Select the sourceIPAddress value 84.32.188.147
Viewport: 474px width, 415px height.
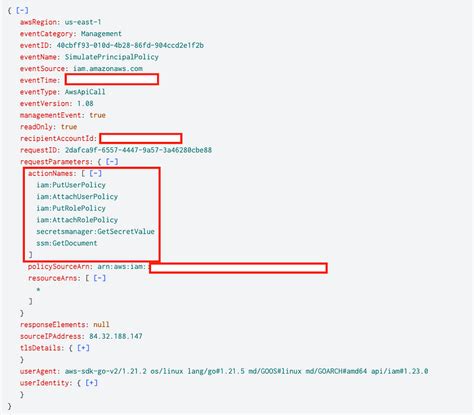[116, 336]
